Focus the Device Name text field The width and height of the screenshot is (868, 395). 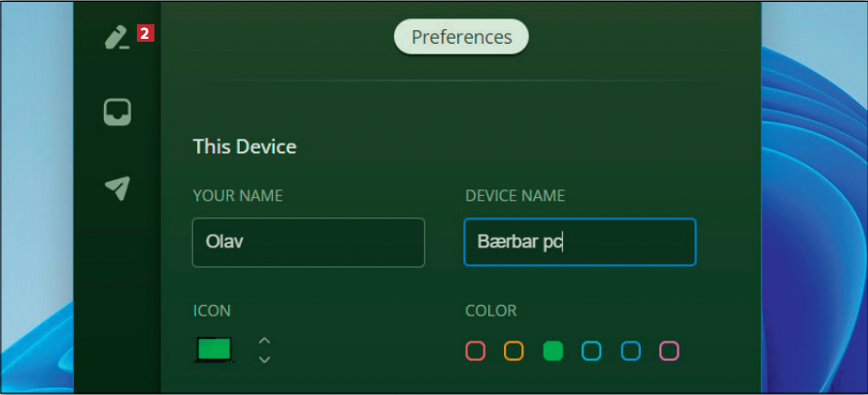(x=580, y=243)
